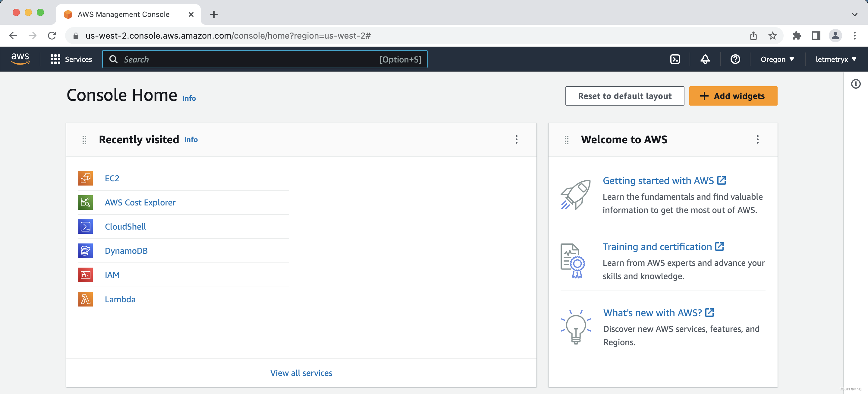
Task: Go back with the browser back arrow
Action: pos(13,35)
